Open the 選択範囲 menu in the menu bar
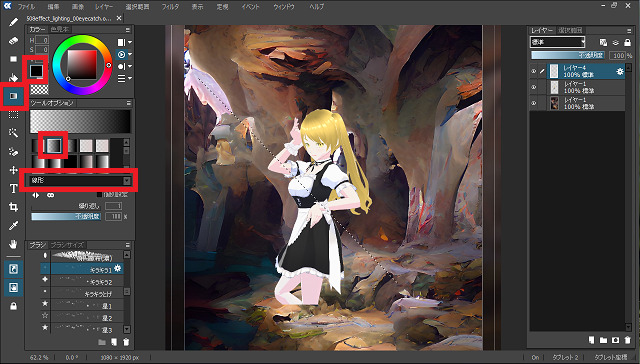The width and height of the screenshot is (640, 364). 138,7
